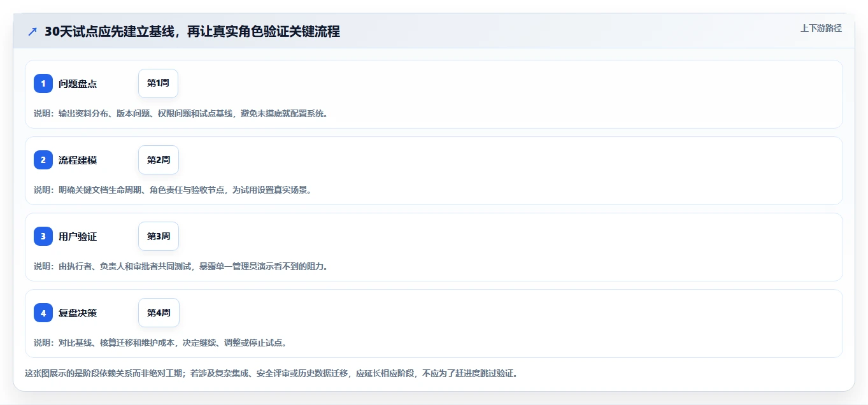Click the step number 3 badge

[43, 236]
